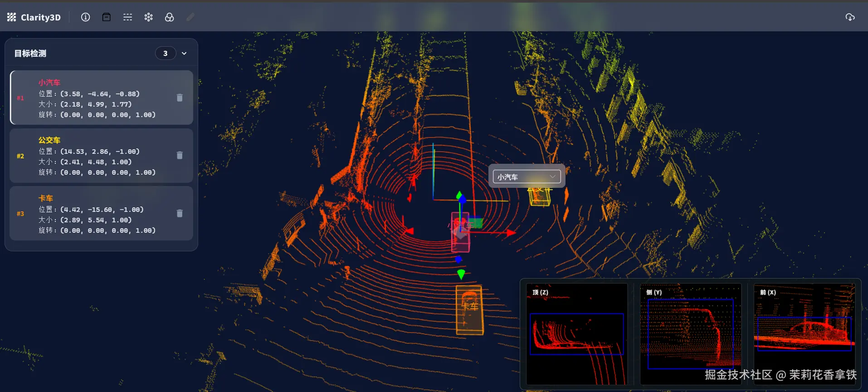
Task: Select the 小汽车 detection card
Action: (102, 98)
